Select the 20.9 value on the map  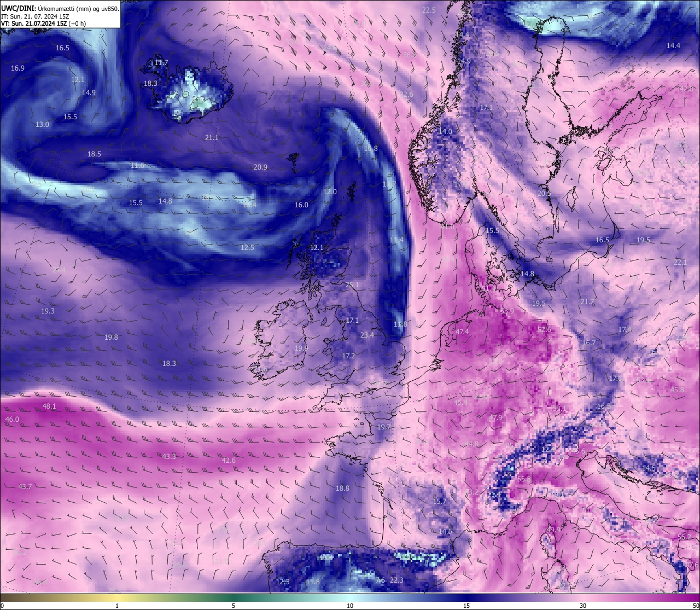(260, 167)
